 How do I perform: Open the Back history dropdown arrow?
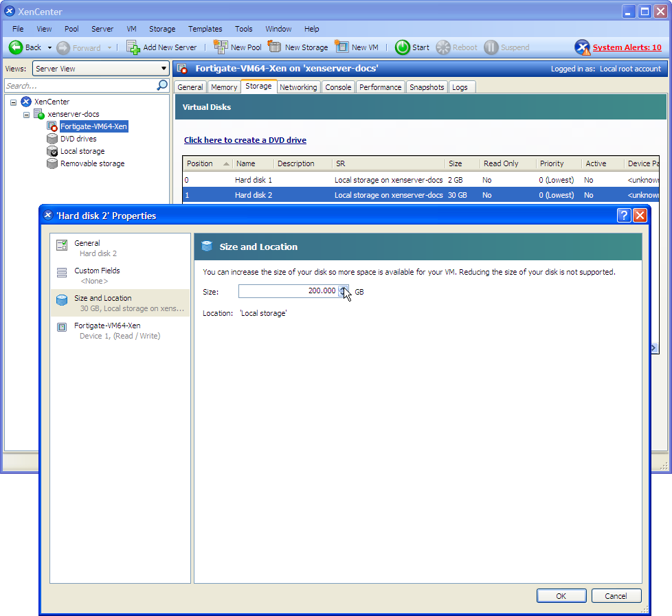point(49,47)
